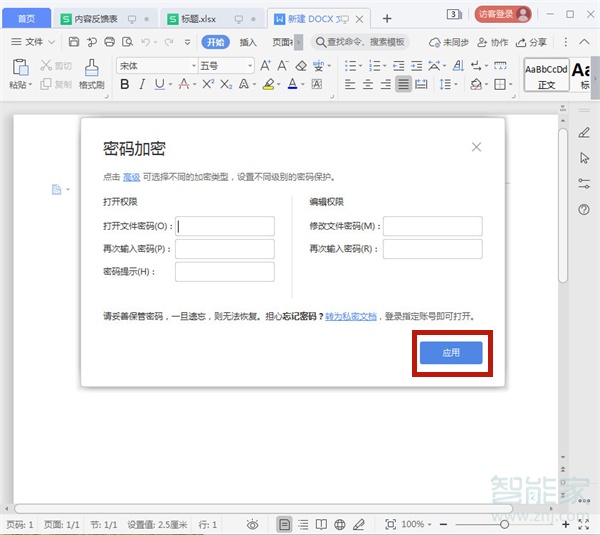
Task: Click the bulleted list icon
Action: coord(351,66)
